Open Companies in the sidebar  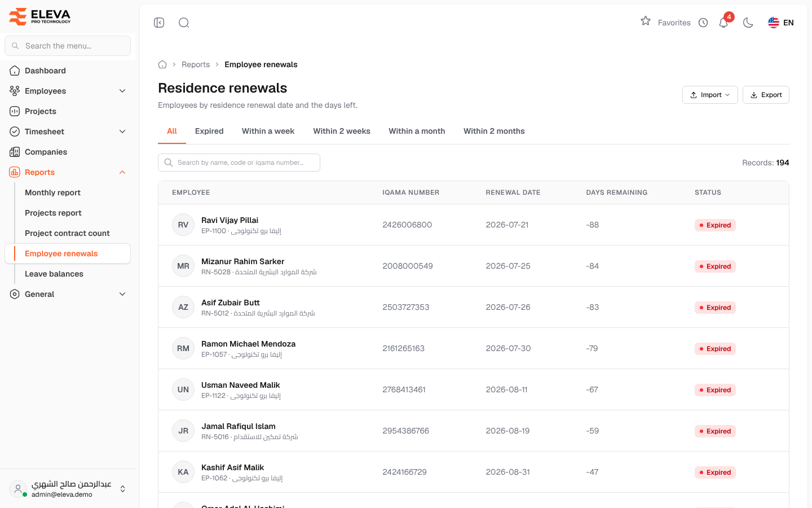tap(68, 152)
